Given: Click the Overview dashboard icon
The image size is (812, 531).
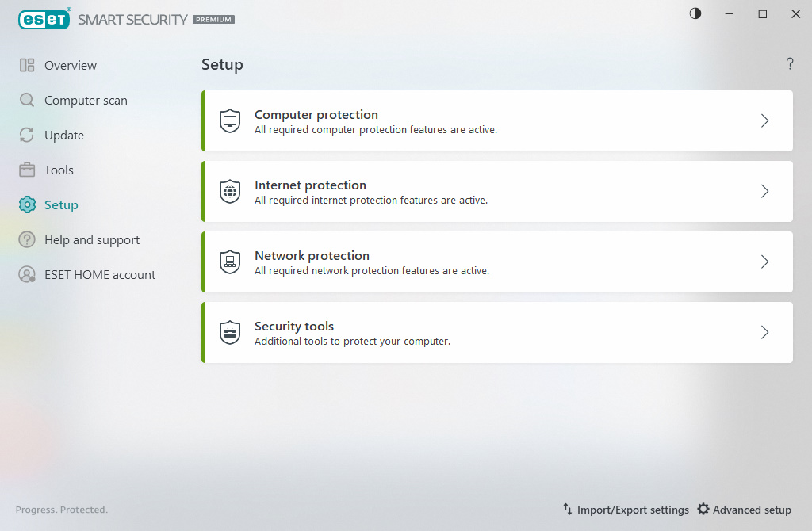Looking at the screenshot, I should coord(27,65).
